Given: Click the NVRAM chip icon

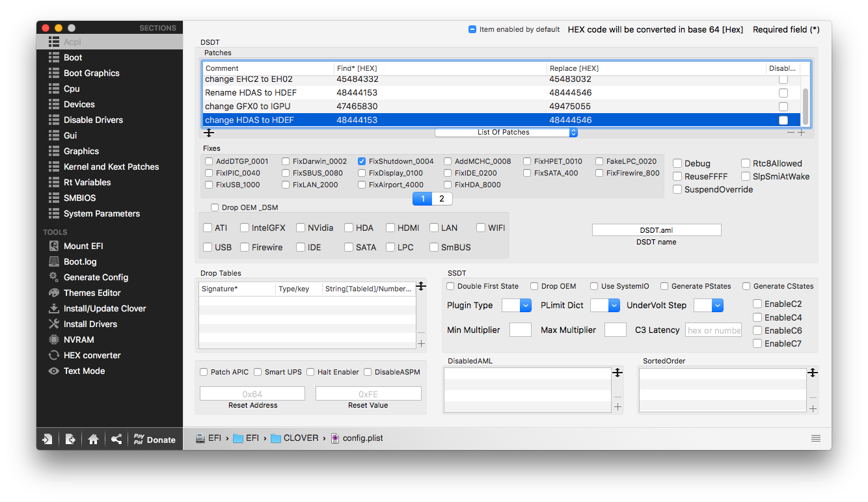Looking at the screenshot, I should [x=54, y=339].
